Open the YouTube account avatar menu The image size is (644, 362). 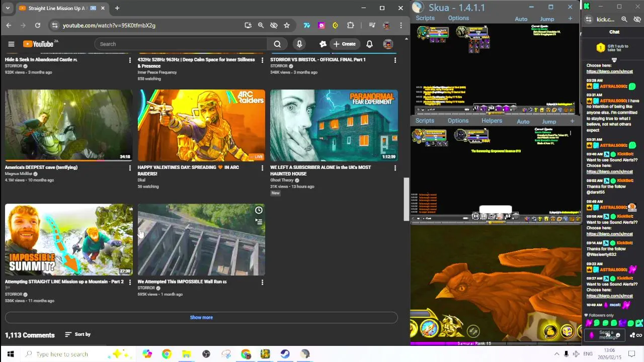point(388,44)
